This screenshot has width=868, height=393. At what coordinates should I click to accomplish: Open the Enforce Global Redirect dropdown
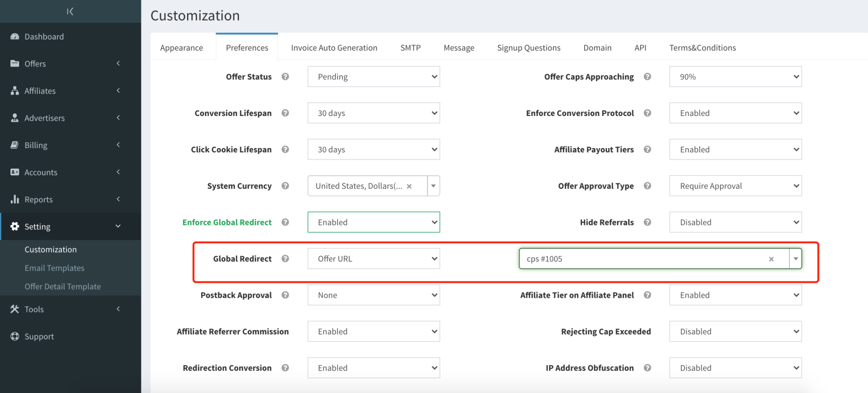tap(374, 222)
